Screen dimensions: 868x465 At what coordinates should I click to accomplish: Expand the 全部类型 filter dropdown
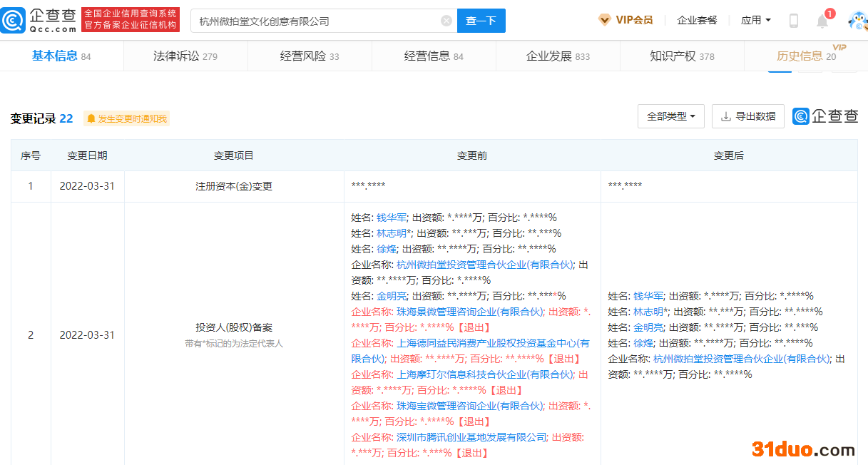670,116
